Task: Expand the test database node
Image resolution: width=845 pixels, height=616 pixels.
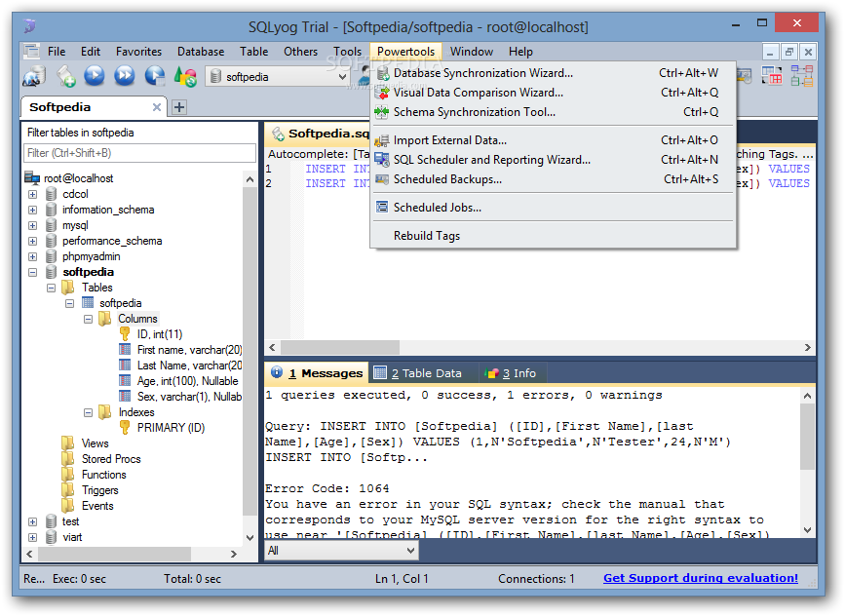Action: point(33,522)
